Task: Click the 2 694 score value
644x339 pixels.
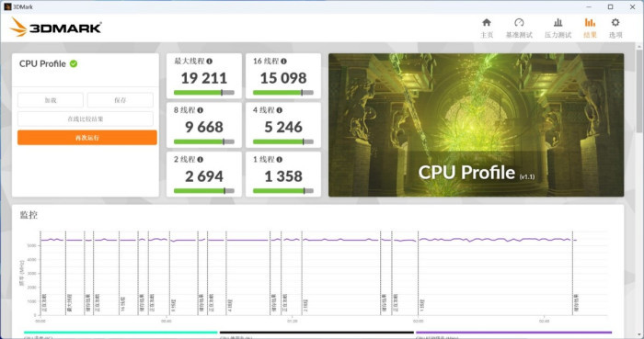Action: [204, 176]
